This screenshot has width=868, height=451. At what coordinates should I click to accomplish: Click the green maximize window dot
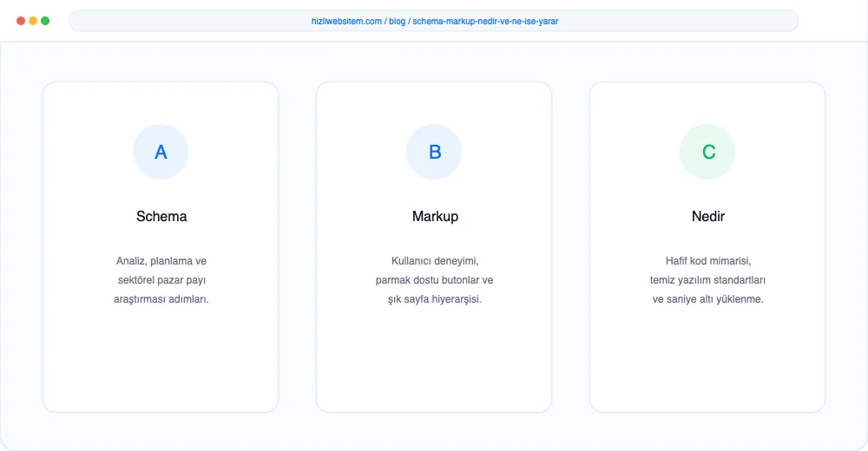click(x=45, y=21)
